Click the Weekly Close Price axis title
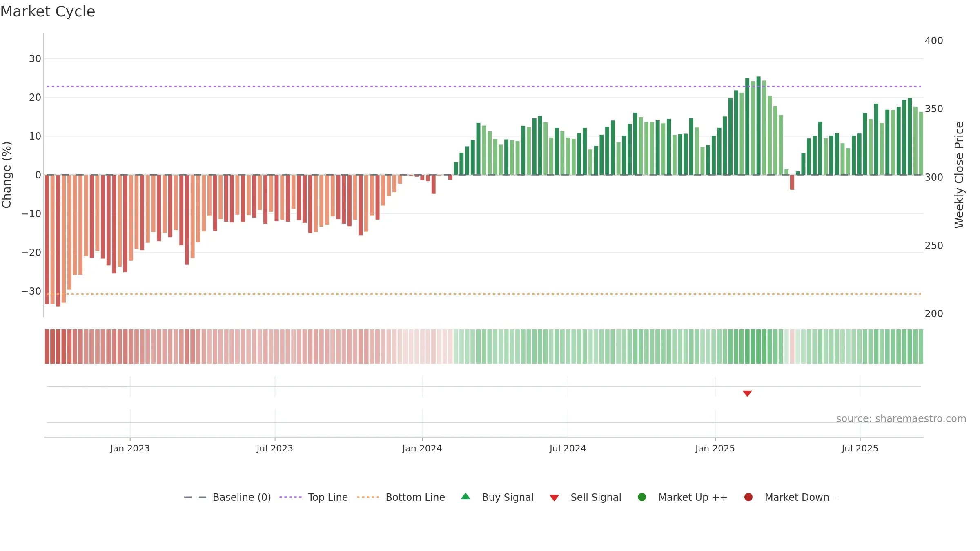The width and height of the screenshot is (980, 551). click(959, 175)
